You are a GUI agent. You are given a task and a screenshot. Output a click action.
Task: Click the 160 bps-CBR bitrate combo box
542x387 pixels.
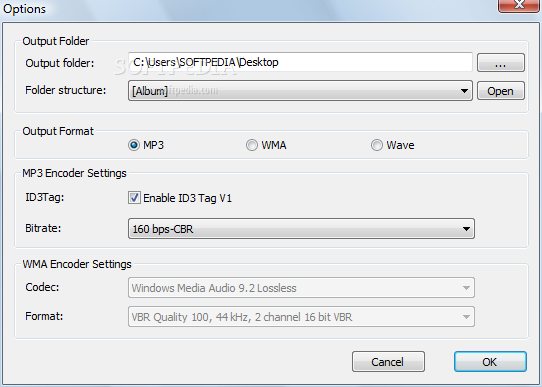pos(301,229)
